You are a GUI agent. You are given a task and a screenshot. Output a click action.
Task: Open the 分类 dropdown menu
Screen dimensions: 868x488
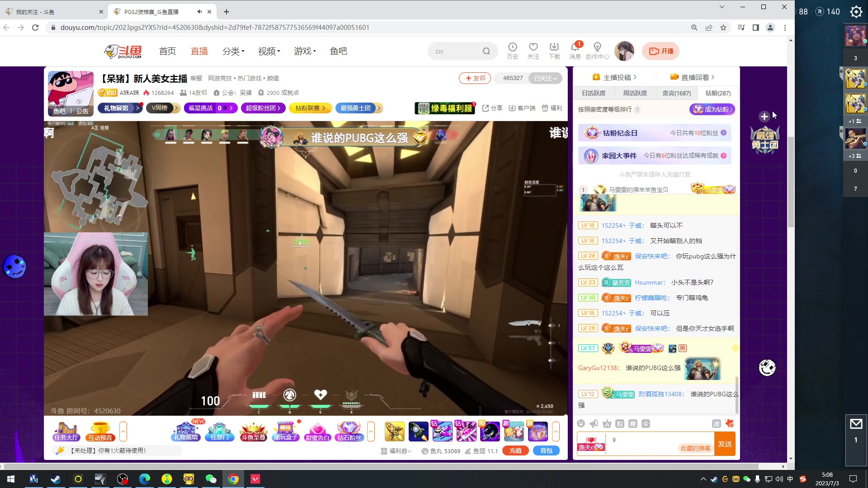[233, 51]
